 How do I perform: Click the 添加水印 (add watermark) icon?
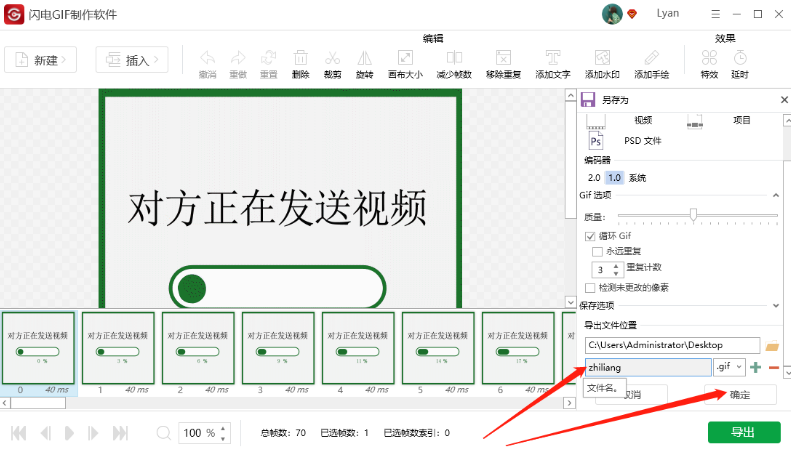coord(601,62)
